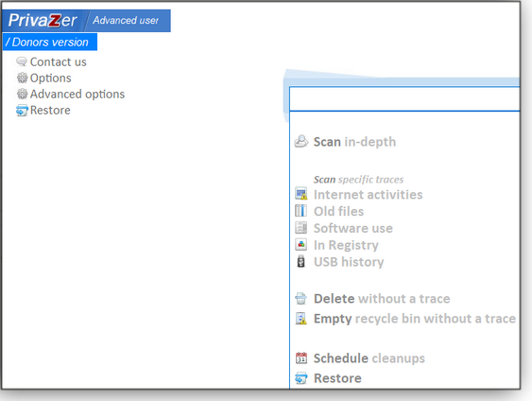Click the Scan in-depth magnifier icon

click(301, 141)
